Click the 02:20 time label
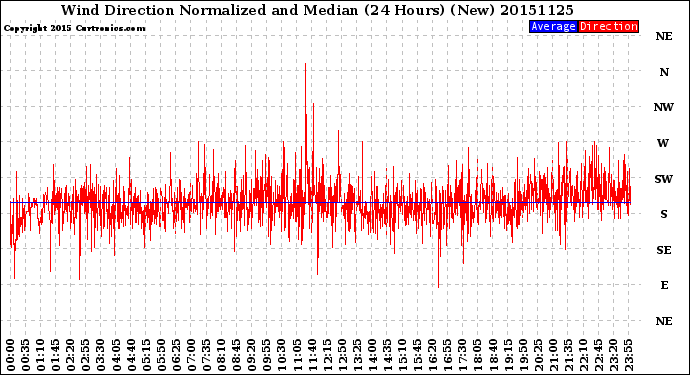The height and width of the screenshot is (375, 690). [x=71, y=355]
